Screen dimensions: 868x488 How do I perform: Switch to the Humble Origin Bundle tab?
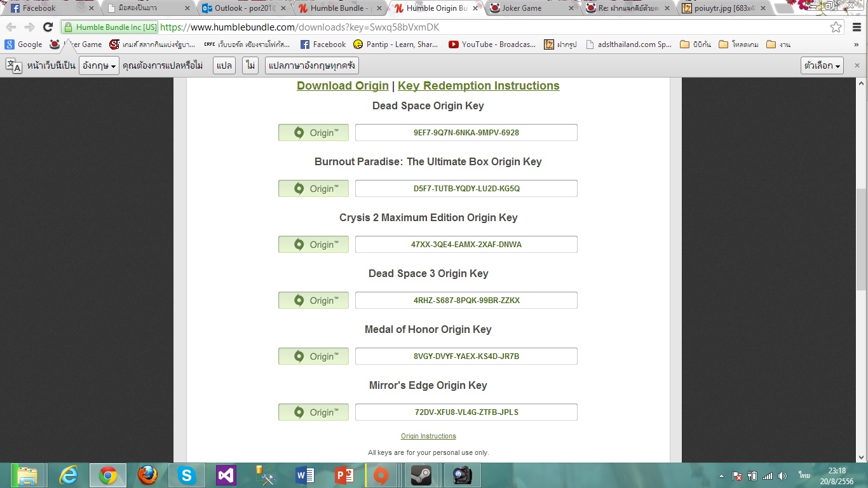436,8
